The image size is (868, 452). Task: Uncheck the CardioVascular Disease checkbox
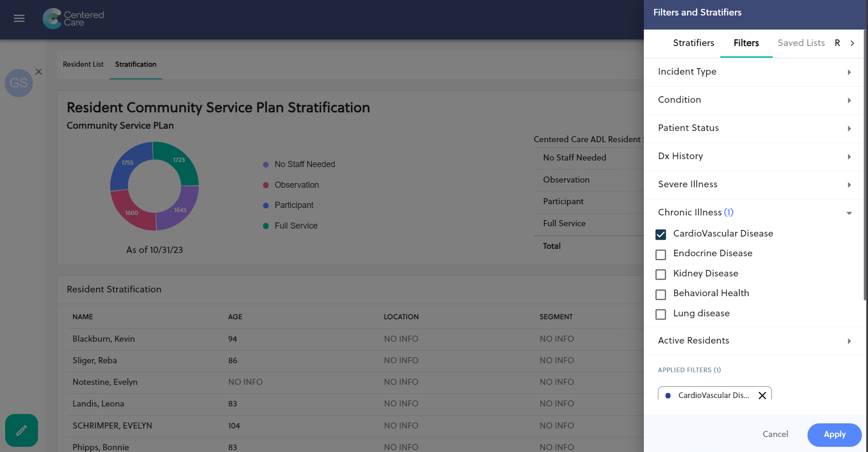661,234
